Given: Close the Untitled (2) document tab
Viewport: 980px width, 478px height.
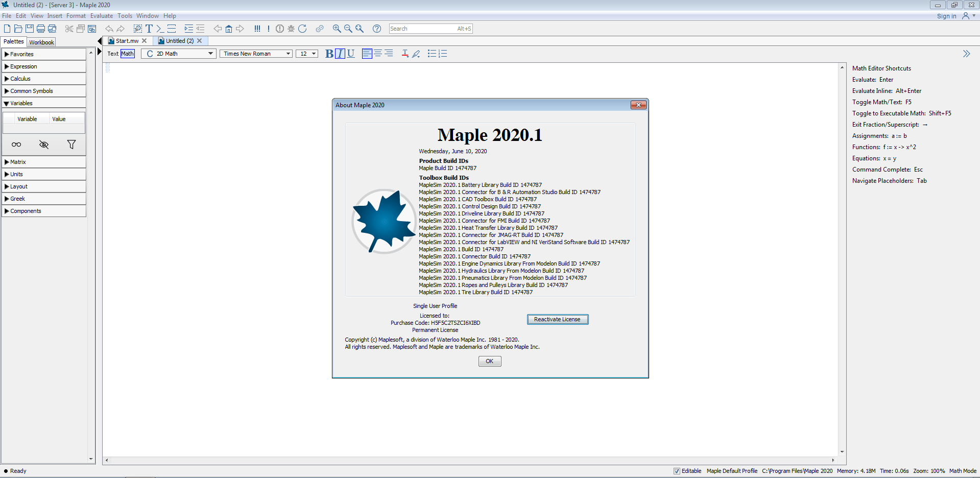Looking at the screenshot, I should pos(200,41).
